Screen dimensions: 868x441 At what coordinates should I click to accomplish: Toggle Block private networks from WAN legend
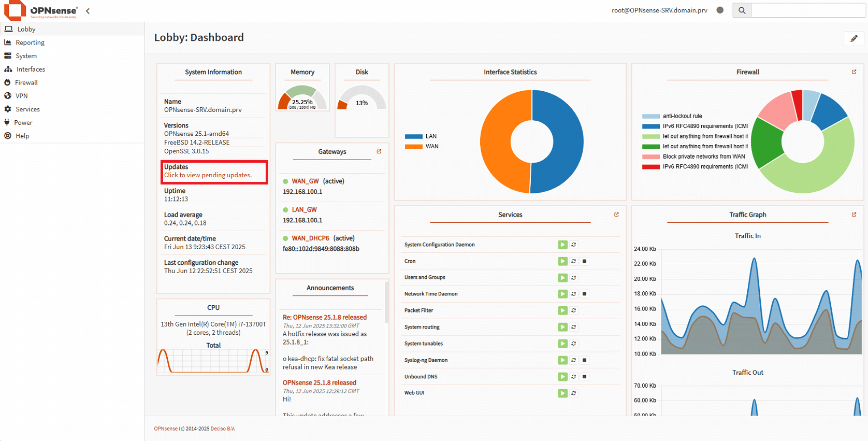coord(651,157)
